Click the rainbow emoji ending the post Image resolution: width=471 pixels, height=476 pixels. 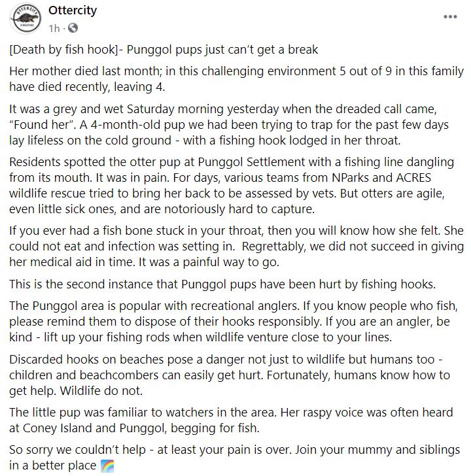pos(108,466)
